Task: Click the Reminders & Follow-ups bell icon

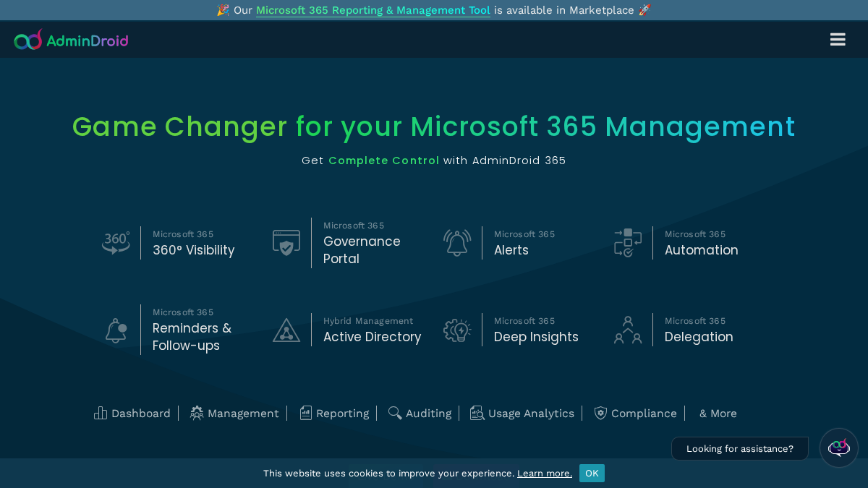Action: 116,330
